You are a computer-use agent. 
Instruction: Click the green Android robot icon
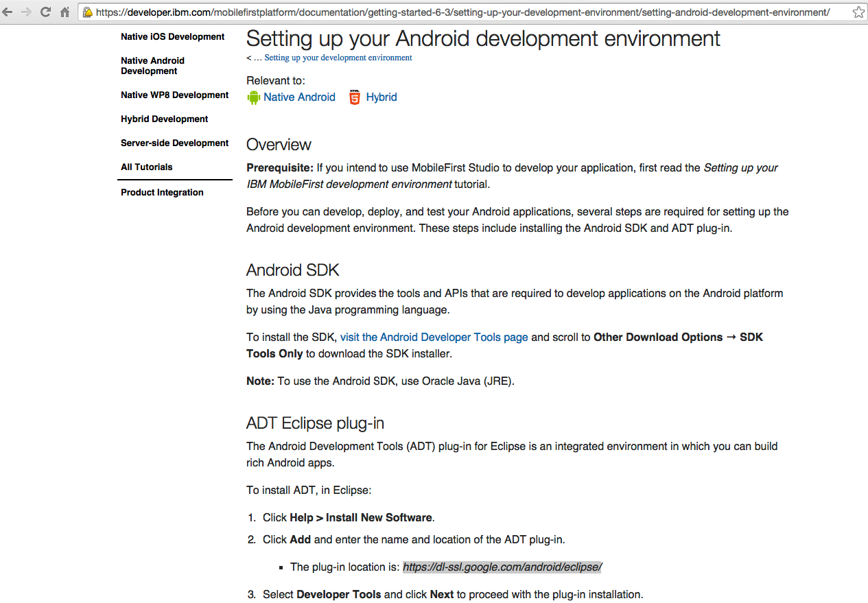(254, 97)
